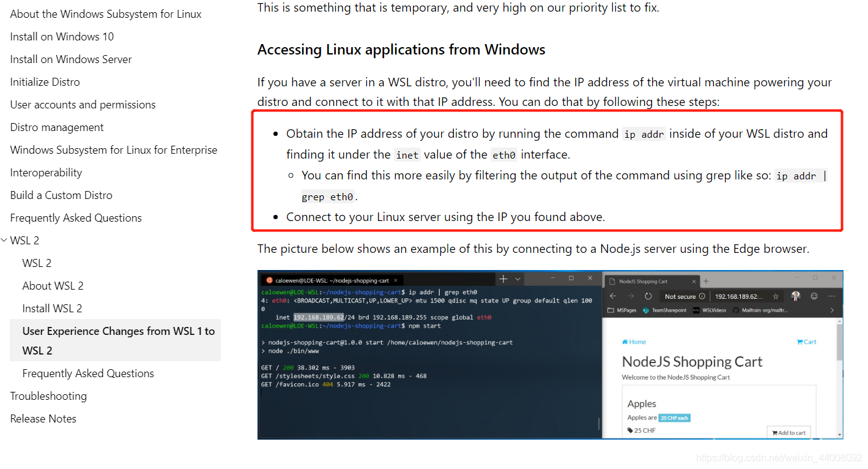Screen dimensions: 868x469
Task: Go to About WSL 2 page
Action: click(x=53, y=286)
